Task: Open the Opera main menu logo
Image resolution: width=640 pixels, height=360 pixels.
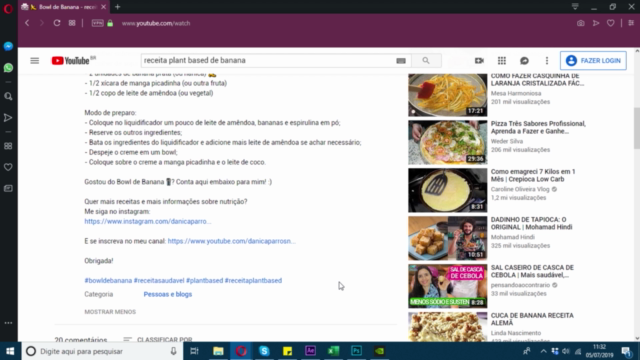Action: tap(8, 8)
